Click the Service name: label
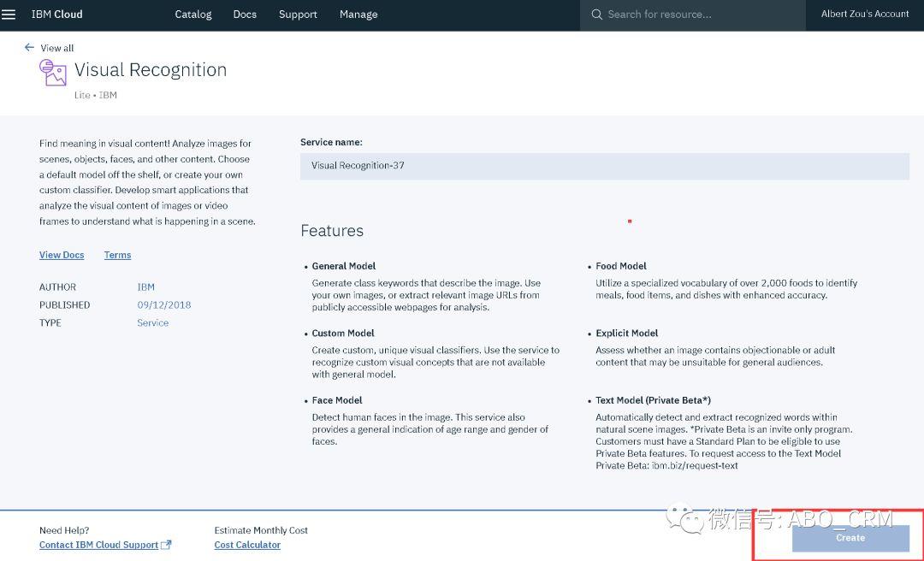 331,142
